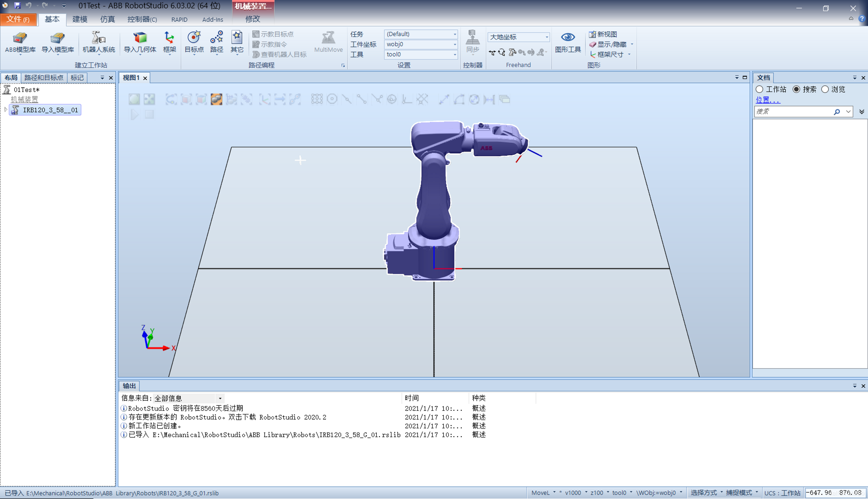Select the 浏览 radio button
The image size is (868, 499).
pos(825,89)
